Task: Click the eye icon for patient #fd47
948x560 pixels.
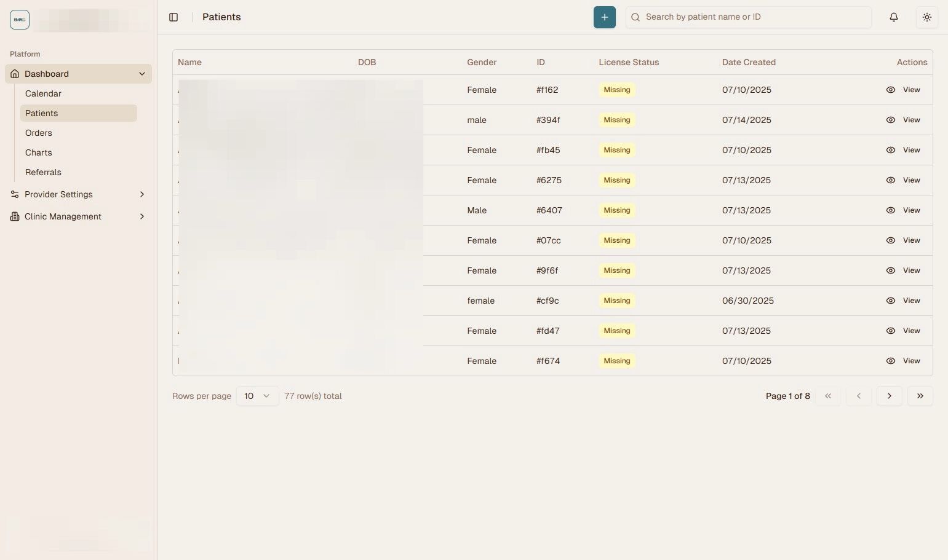Action: click(x=890, y=331)
